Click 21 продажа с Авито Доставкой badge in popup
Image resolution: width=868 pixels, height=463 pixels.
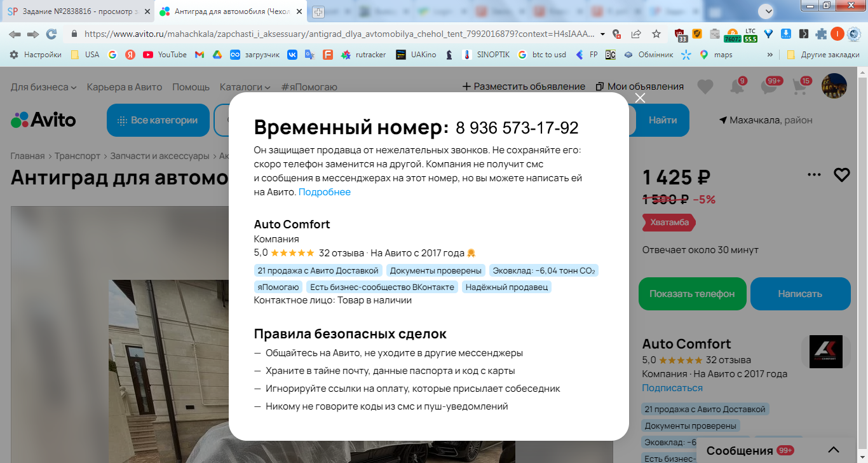tap(318, 270)
